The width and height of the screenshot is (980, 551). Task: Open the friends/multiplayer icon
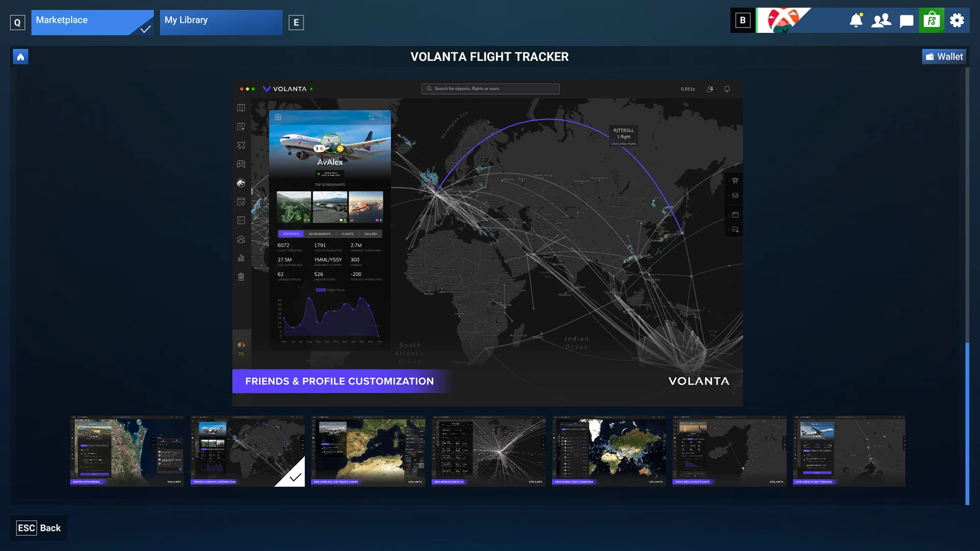tap(881, 20)
